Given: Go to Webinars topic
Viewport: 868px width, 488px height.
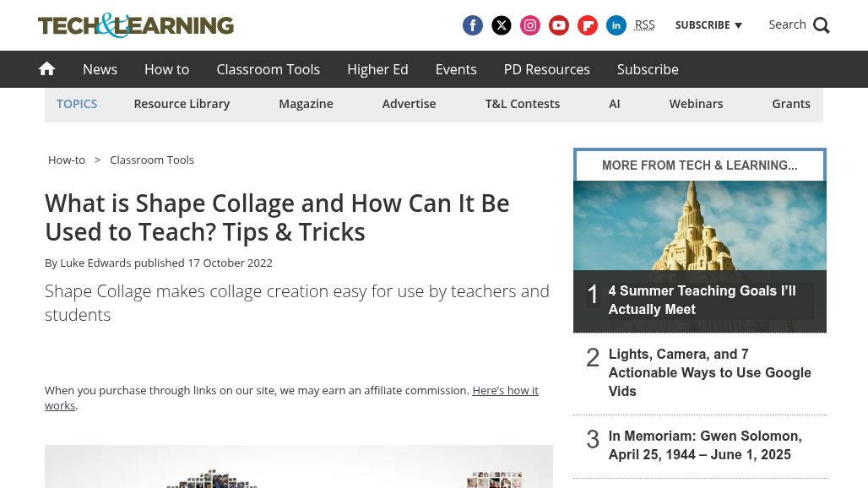Looking at the screenshot, I should [696, 104].
